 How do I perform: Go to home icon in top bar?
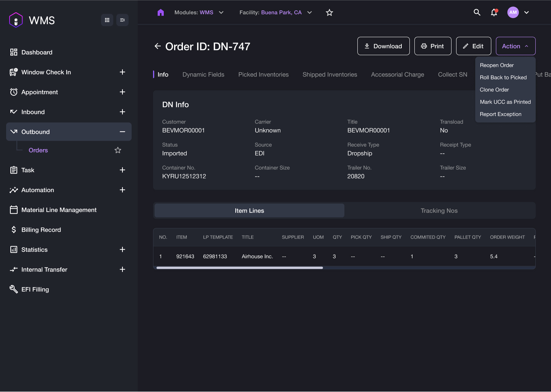tap(161, 13)
